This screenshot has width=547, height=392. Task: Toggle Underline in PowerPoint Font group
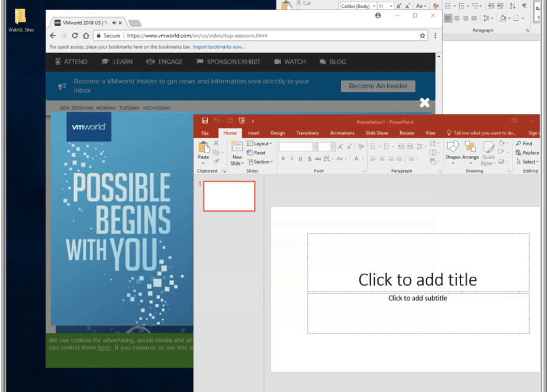(300, 159)
